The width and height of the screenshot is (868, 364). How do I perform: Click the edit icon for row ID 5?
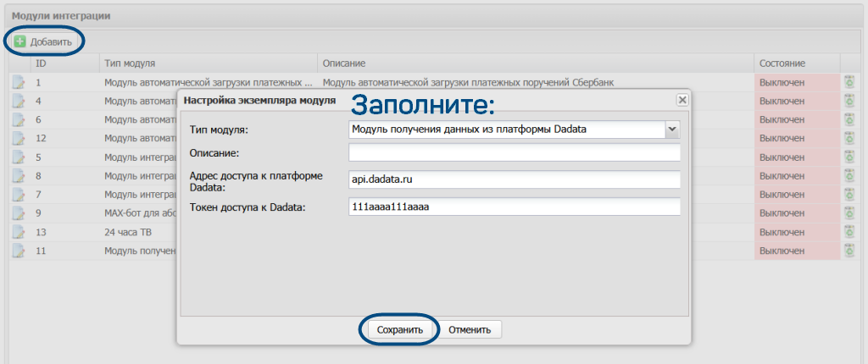coord(19,157)
